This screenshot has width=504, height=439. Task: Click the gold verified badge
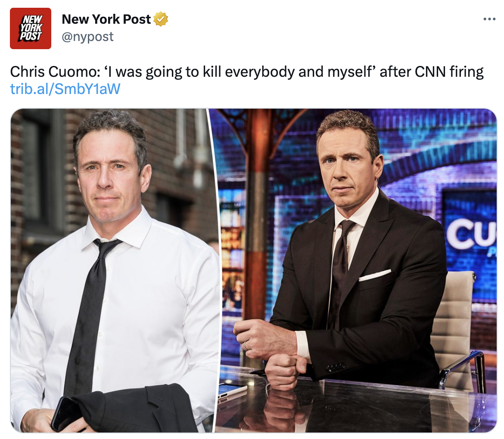tap(161, 19)
